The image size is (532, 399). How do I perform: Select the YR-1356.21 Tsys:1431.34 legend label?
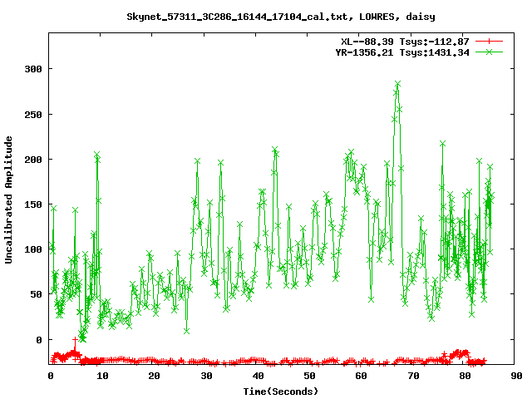point(402,52)
